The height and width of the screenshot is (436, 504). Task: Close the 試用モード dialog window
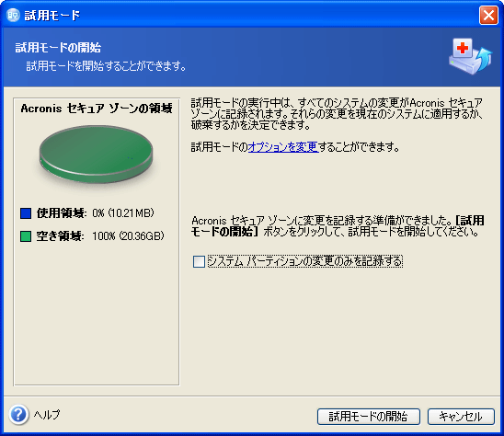click(x=488, y=15)
